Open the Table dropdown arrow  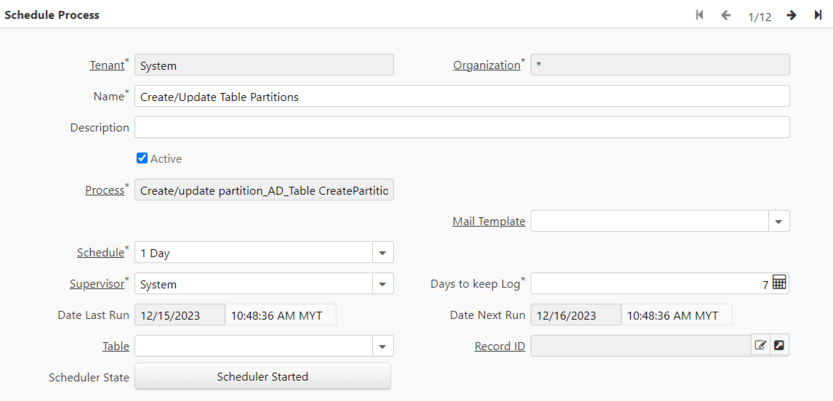[x=382, y=346]
